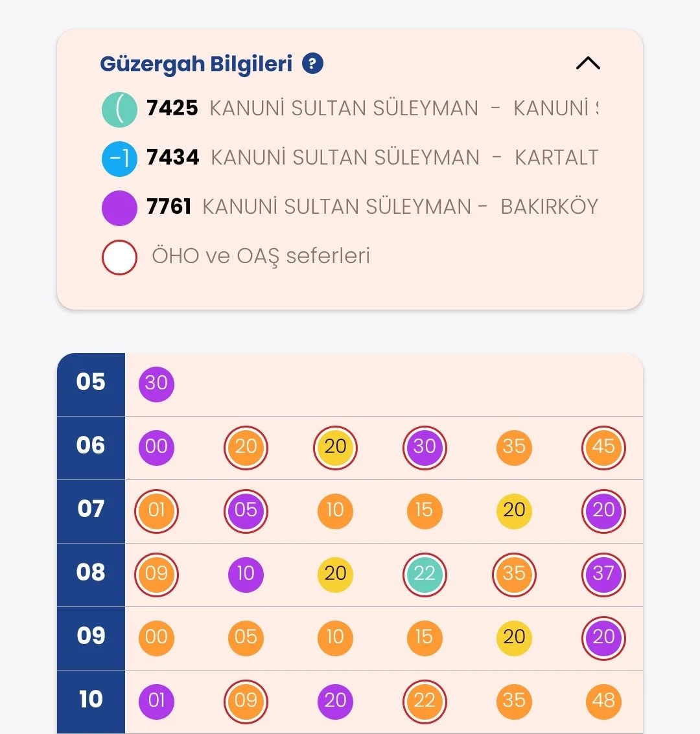Click the teal 7425 route icon
This screenshot has width=700, height=734.
(119, 109)
